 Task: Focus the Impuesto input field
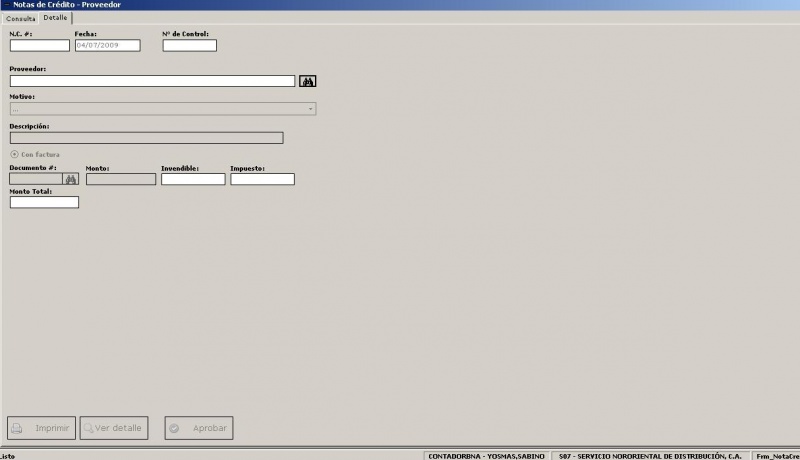(x=262, y=179)
